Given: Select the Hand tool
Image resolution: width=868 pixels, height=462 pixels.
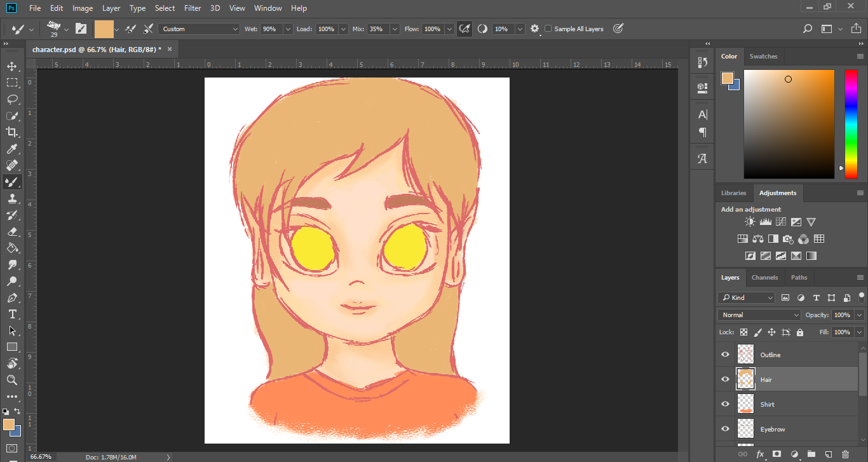Looking at the screenshot, I should pyautogui.click(x=12, y=363).
